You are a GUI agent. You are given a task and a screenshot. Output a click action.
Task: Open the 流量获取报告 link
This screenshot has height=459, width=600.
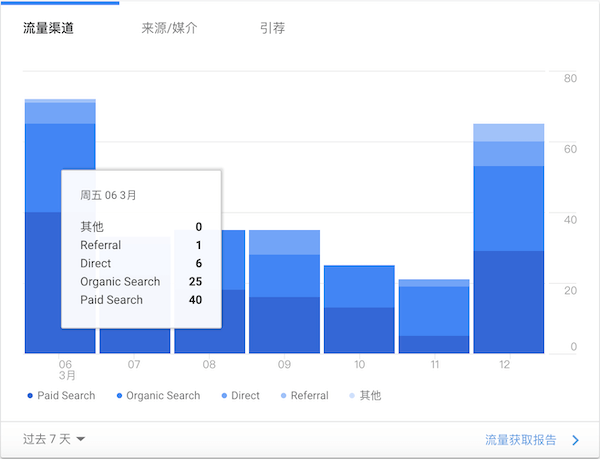pos(520,440)
